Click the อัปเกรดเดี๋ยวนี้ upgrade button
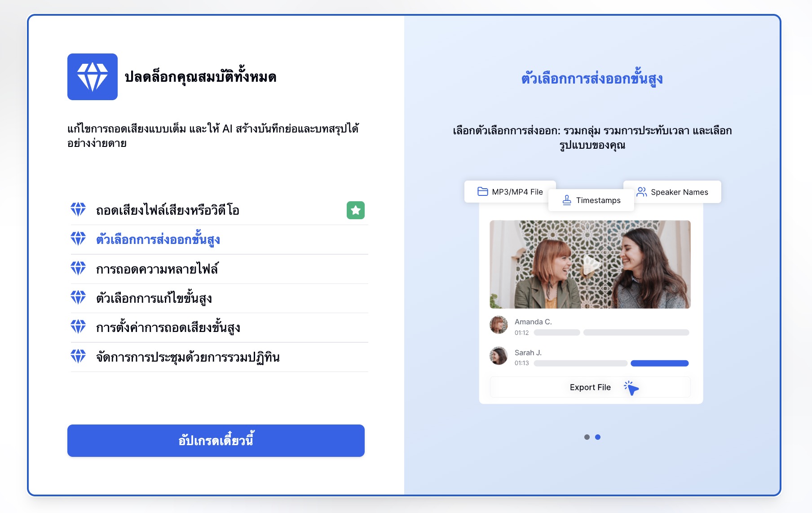The height and width of the screenshot is (513, 812). click(216, 441)
